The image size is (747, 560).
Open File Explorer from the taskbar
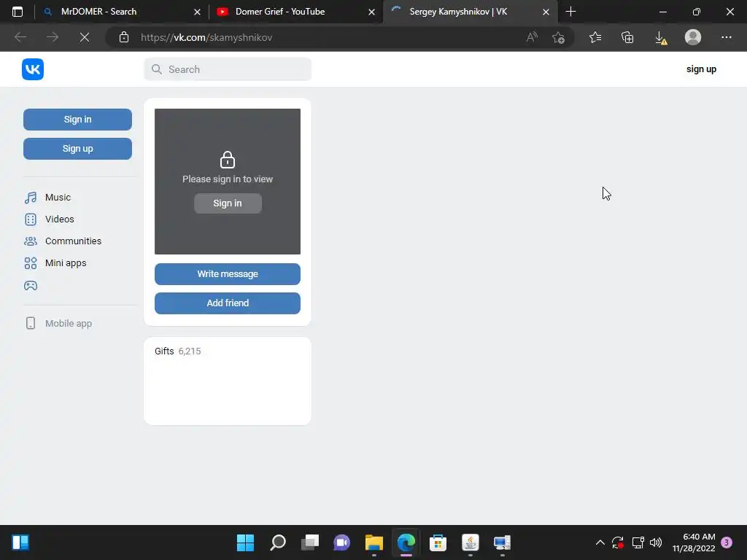point(374,542)
